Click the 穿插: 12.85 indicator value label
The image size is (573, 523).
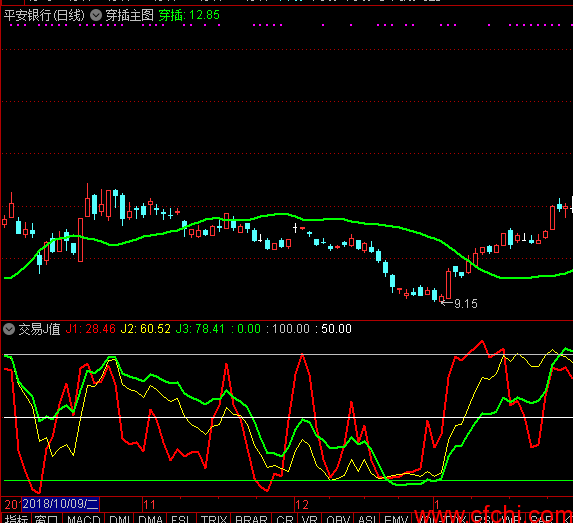pos(189,15)
